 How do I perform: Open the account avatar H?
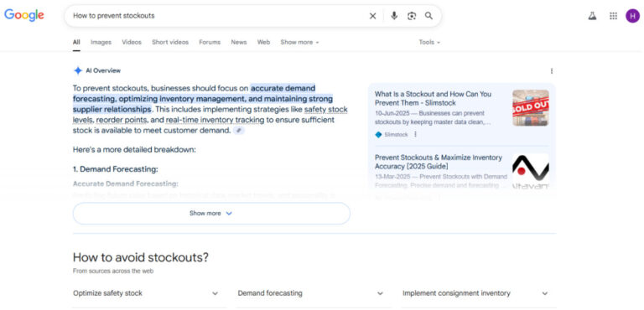click(x=632, y=16)
